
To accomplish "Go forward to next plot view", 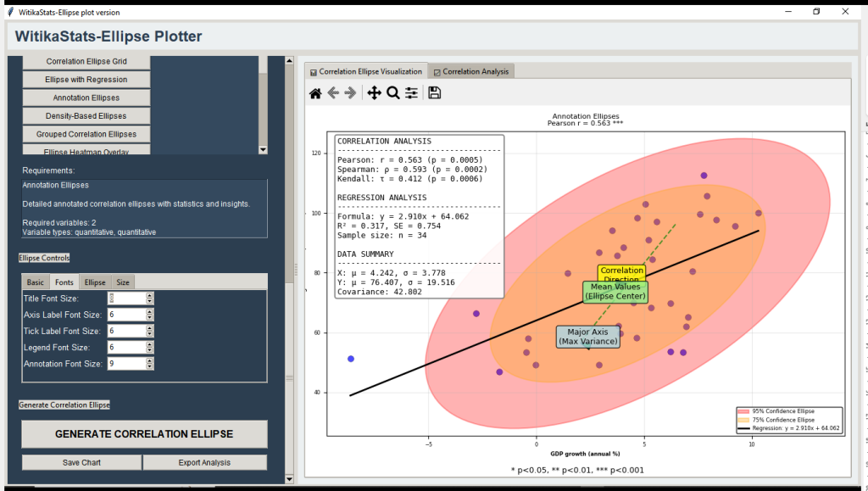I will [x=350, y=93].
